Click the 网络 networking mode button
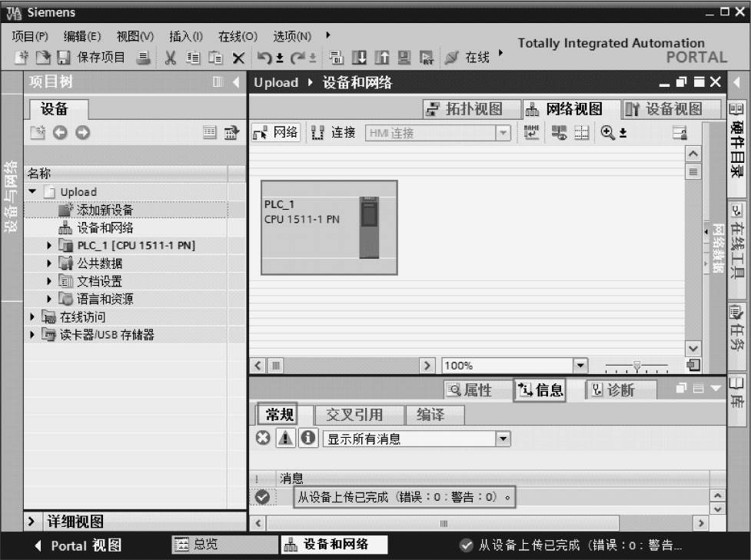 (276, 133)
